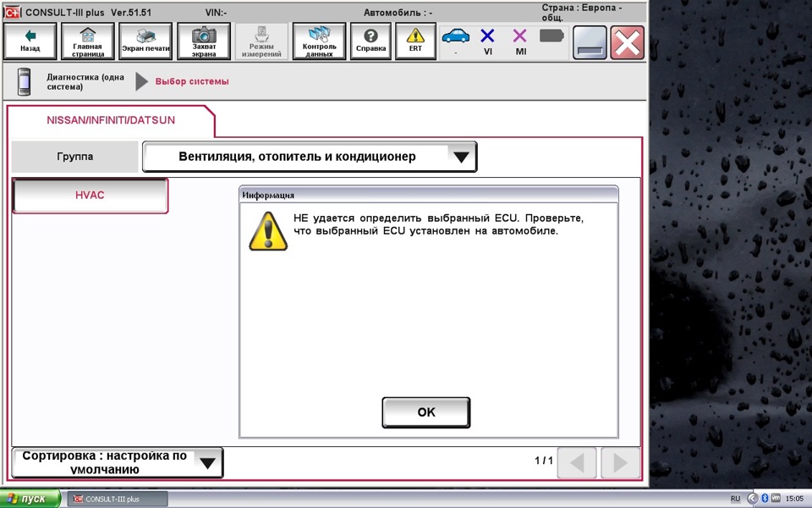The image size is (812, 508).
Task: Click the Экран печати printer icon
Action: [145, 41]
